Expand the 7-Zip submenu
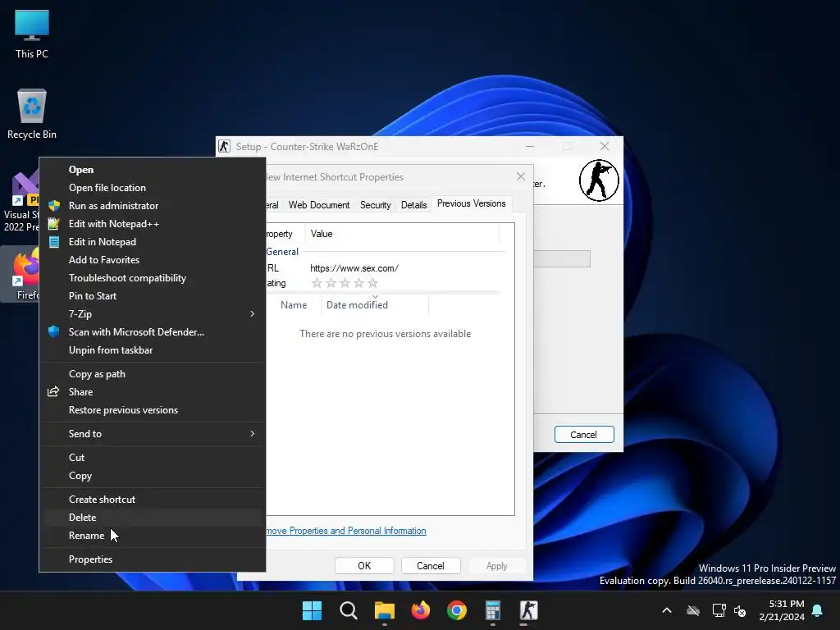 point(152,314)
